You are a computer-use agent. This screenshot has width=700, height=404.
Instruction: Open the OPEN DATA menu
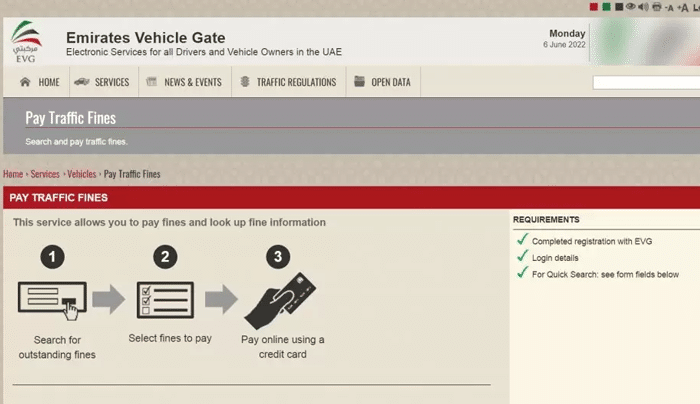coord(382,82)
